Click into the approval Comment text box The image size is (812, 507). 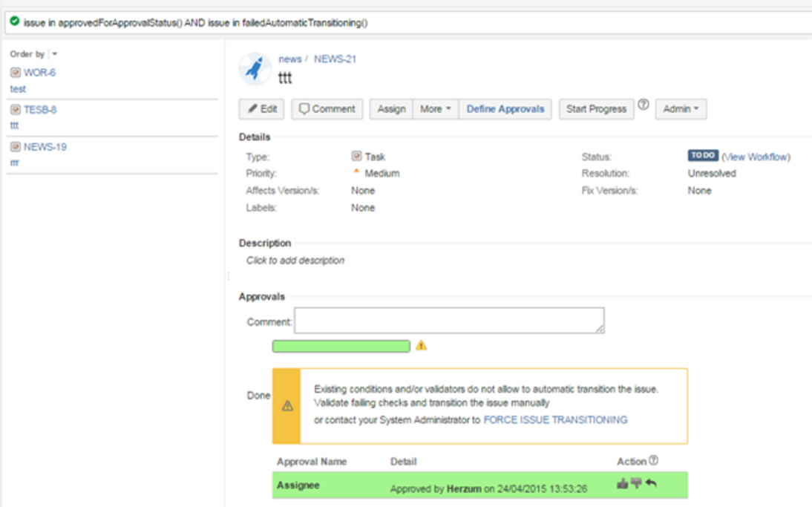(449, 321)
